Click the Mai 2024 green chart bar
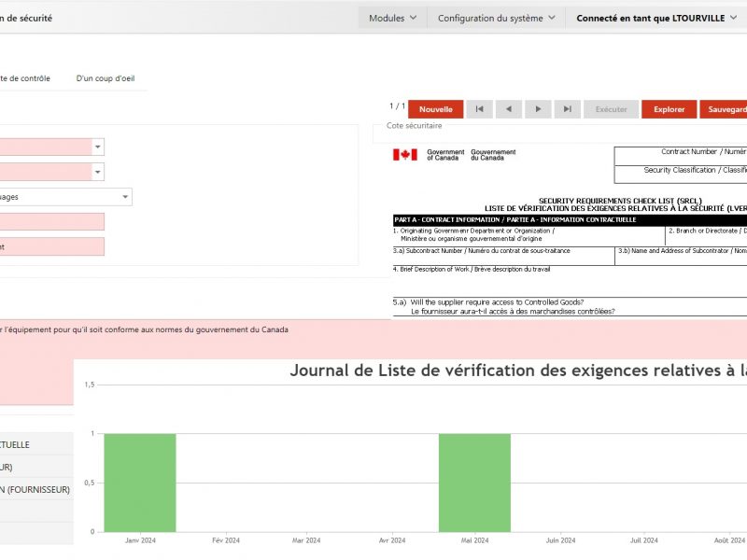This screenshot has height=560, width=747. (474, 482)
